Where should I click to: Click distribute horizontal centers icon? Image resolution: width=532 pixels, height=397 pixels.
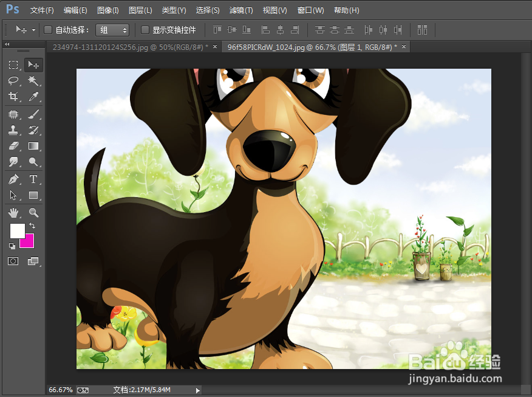pos(383,30)
